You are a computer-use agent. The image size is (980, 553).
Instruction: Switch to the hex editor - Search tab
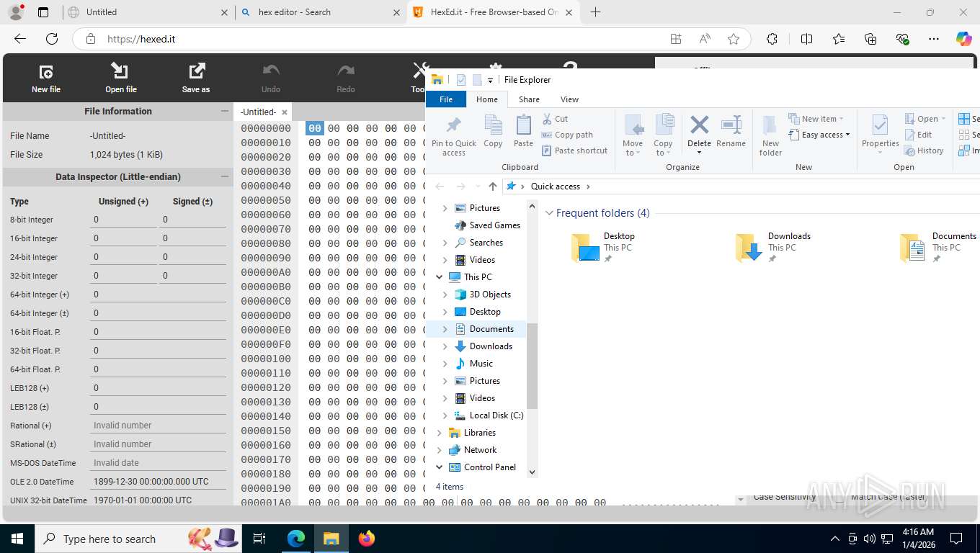[320, 12]
